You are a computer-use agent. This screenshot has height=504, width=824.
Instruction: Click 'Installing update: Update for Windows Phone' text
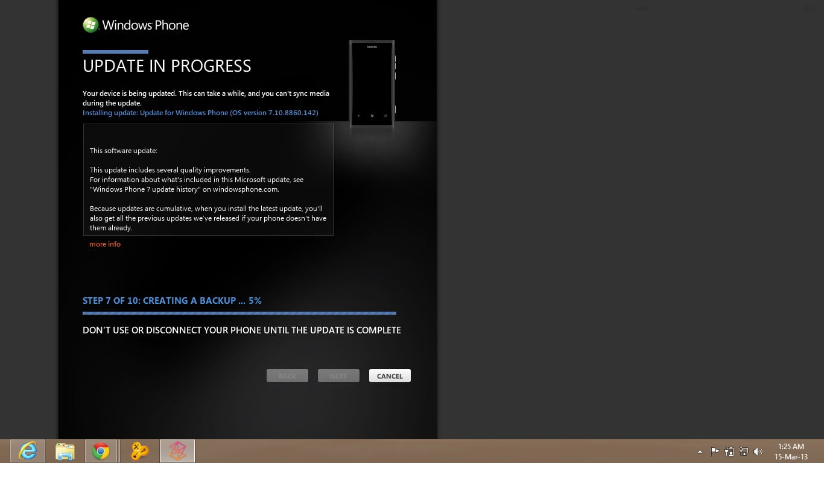(x=200, y=113)
